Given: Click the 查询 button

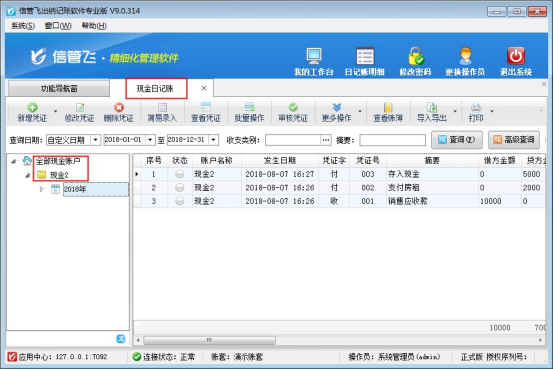Looking at the screenshot, I should pos(456,140).
